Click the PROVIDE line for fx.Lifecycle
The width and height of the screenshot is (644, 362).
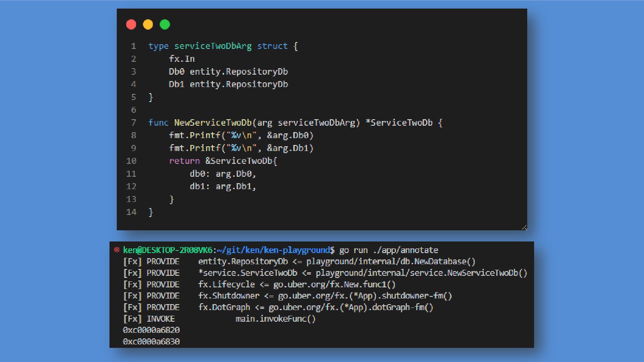259,284
